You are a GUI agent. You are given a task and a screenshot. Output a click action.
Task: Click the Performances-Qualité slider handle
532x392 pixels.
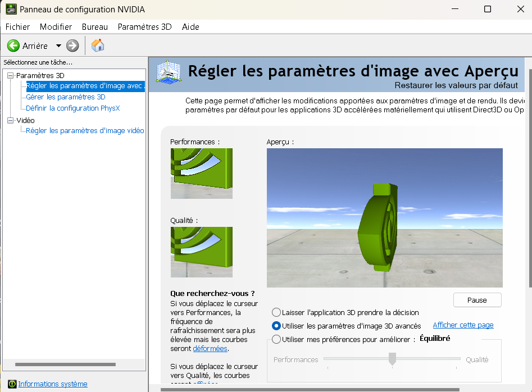[392, 358]
